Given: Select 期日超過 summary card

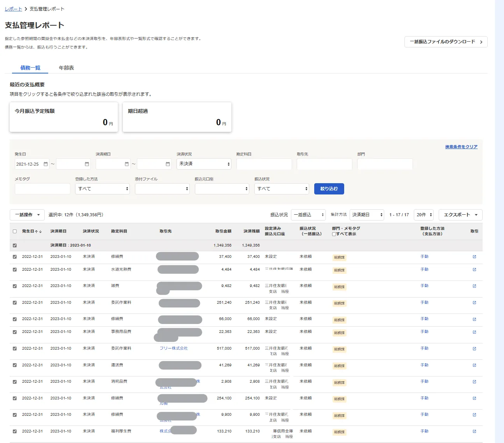Looking at the screenshot, I should coord(177,117).
